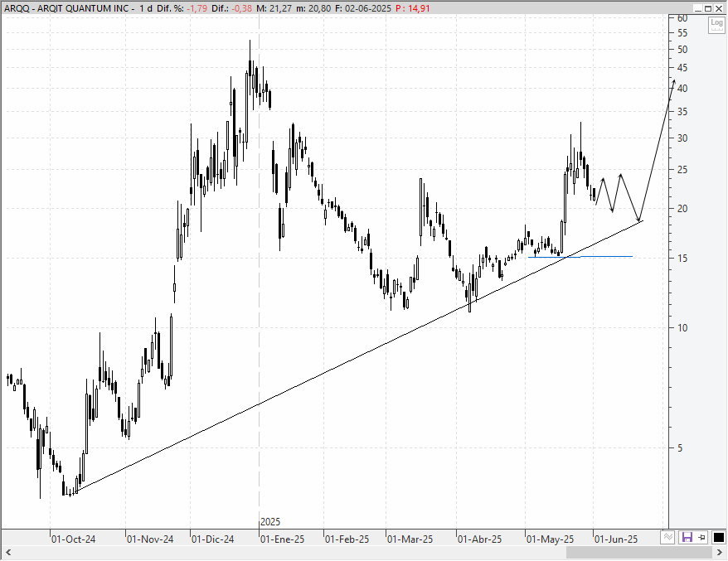Viewport: 728px width, 561px height.
Task: Click the purple save chart icon
Action: pyautogui.click(x=687, y=538)
